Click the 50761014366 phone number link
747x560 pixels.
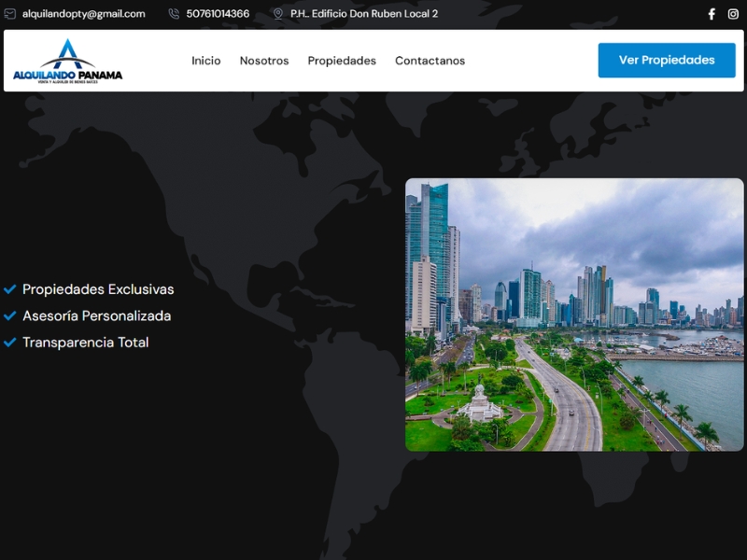click(x=217, y=14)
